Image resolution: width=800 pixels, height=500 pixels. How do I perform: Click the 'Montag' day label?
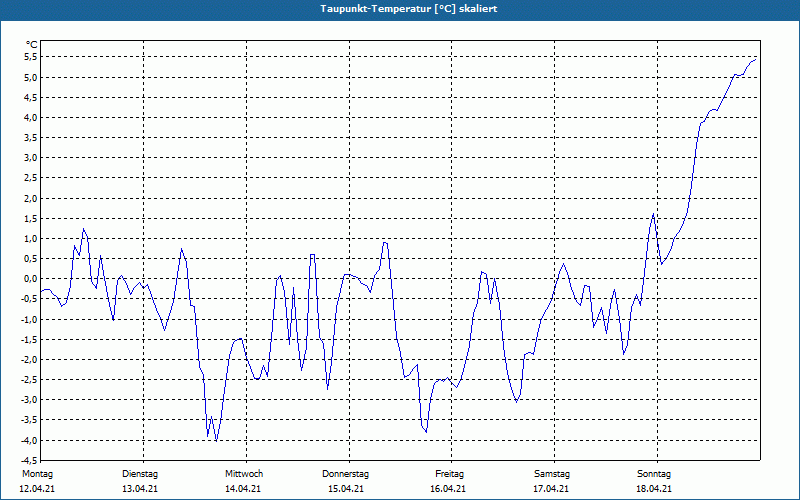(x=37, y=474)
